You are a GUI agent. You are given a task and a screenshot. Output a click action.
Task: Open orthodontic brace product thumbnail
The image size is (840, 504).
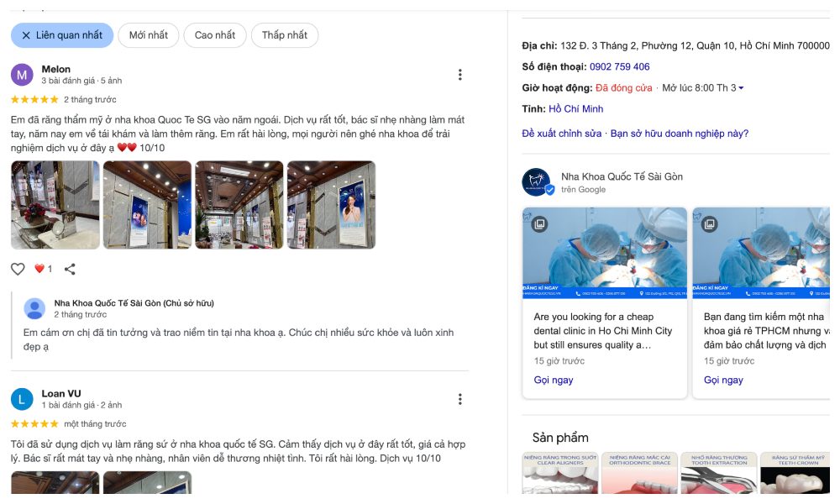pyautogui.click(x=639, y=473)
